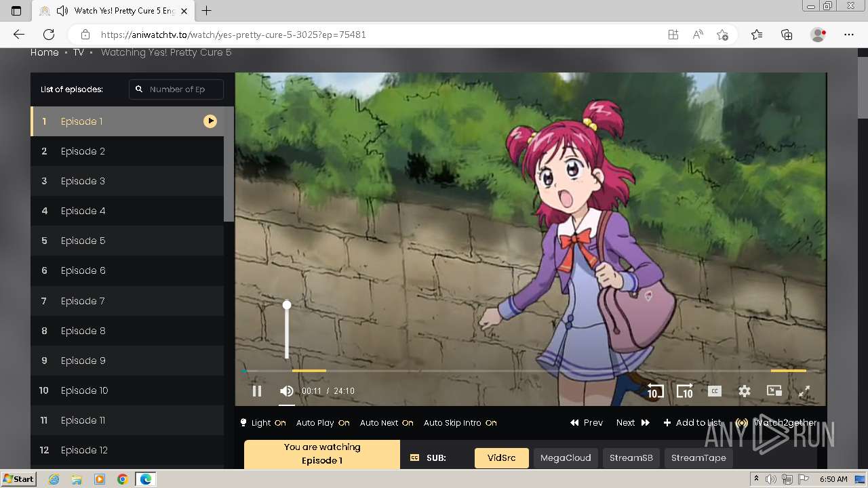Enable picture-in-picture mode
This screenshot has height=488, width=868.
(x=774, y=391)
